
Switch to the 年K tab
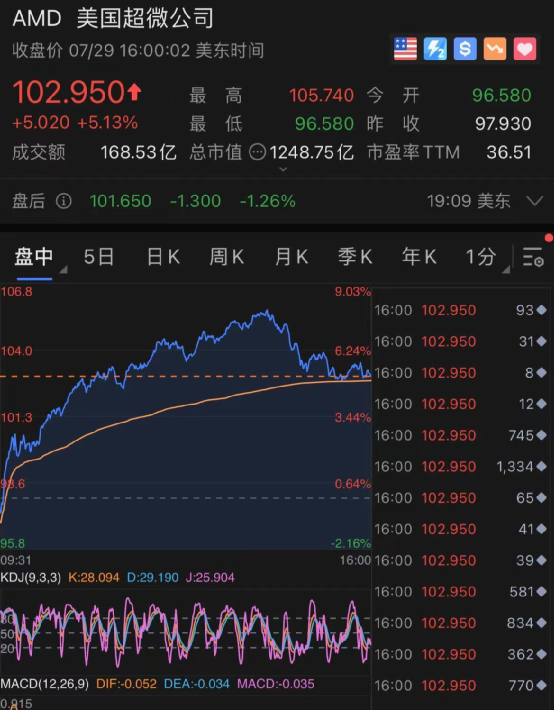419,257
